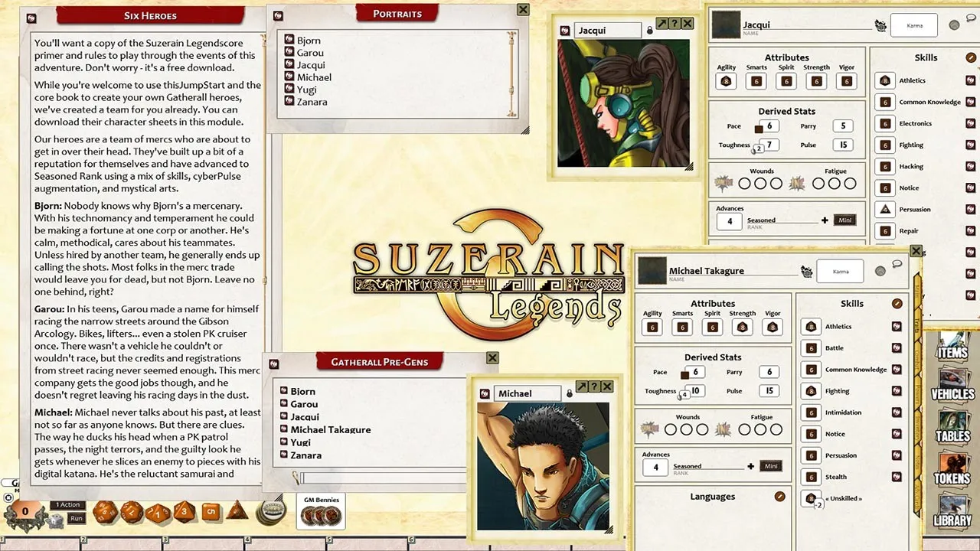Click the scrollbar in the Portraits window

click(513, 74)
